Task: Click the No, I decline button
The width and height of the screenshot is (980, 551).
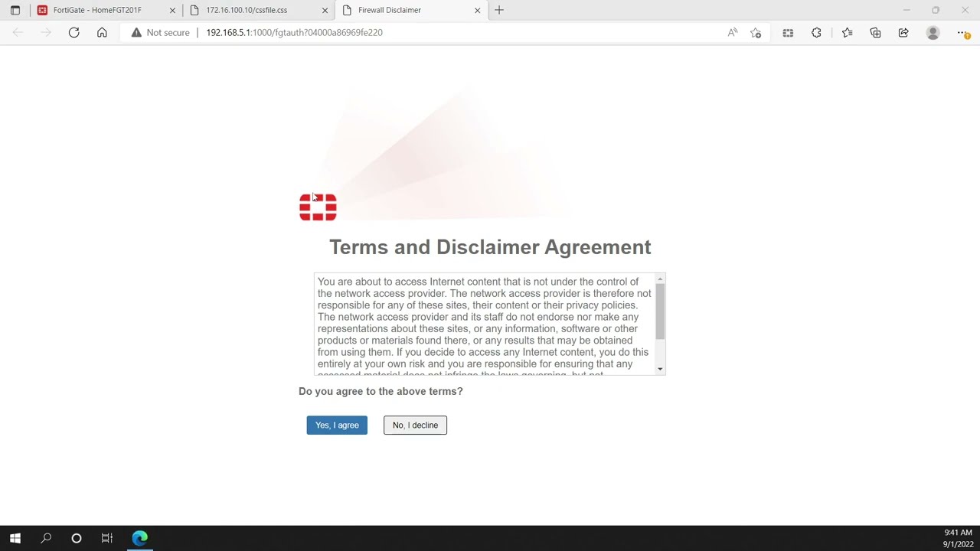Action: pyautogui.click(x=415, y=425)
